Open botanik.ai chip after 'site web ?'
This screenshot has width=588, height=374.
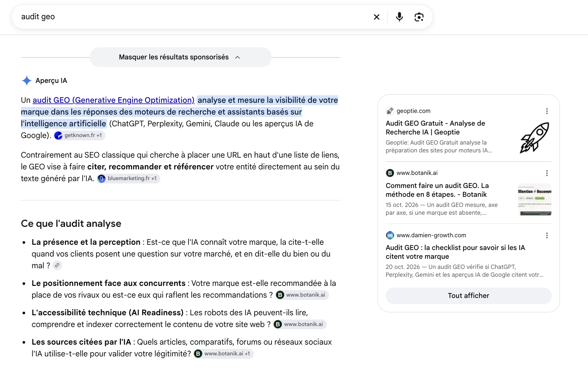300,324
